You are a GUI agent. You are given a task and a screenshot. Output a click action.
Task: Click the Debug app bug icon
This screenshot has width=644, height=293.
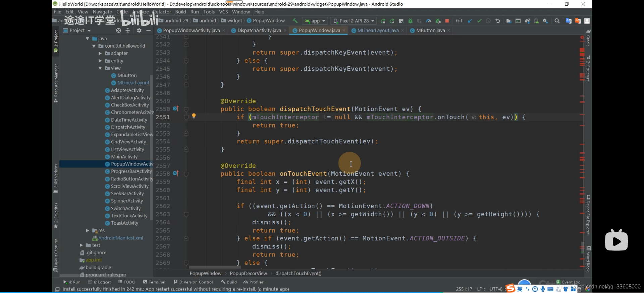(410, 21)
